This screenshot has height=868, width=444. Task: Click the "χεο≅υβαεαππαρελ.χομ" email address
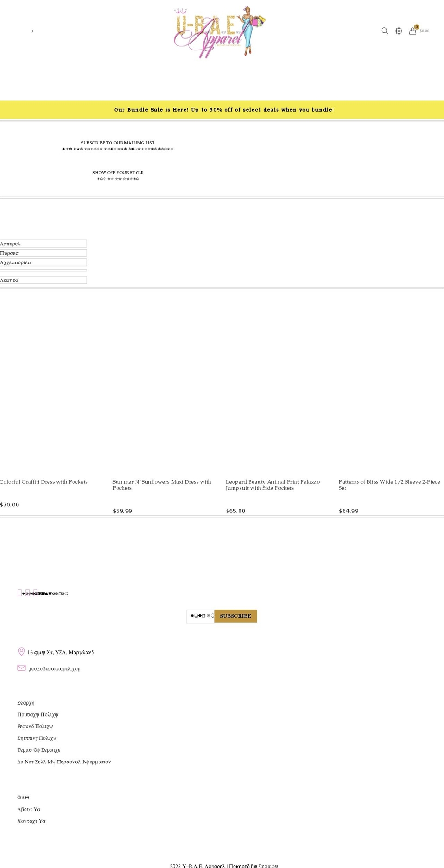coord(55,668)
